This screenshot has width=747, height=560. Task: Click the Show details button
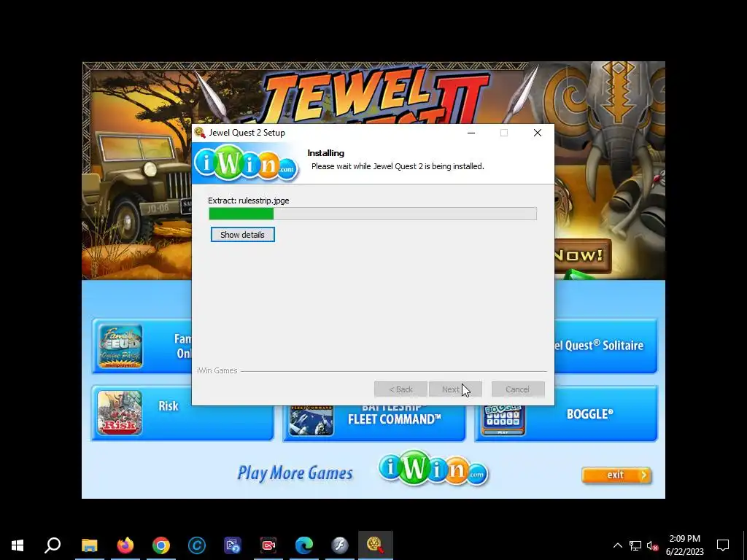(x=242, y=234)
